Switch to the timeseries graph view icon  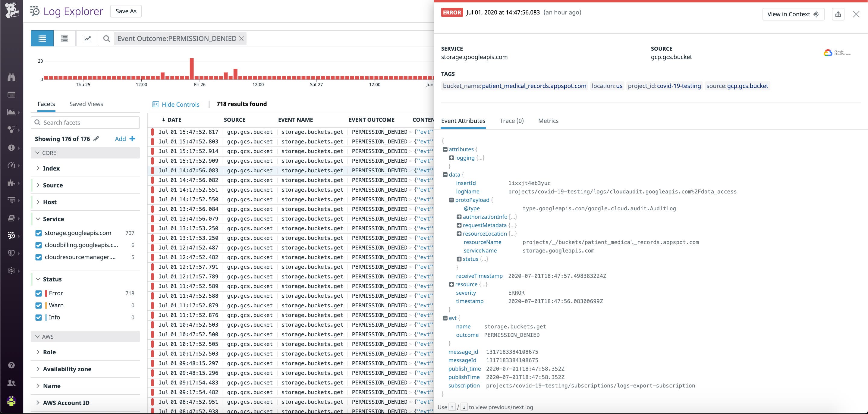pos(87,38)
